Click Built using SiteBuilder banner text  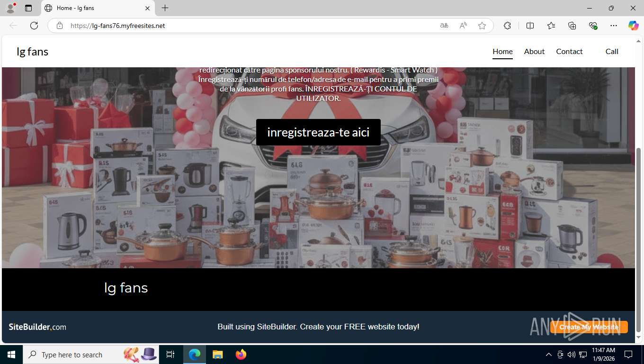pos(318,327)
